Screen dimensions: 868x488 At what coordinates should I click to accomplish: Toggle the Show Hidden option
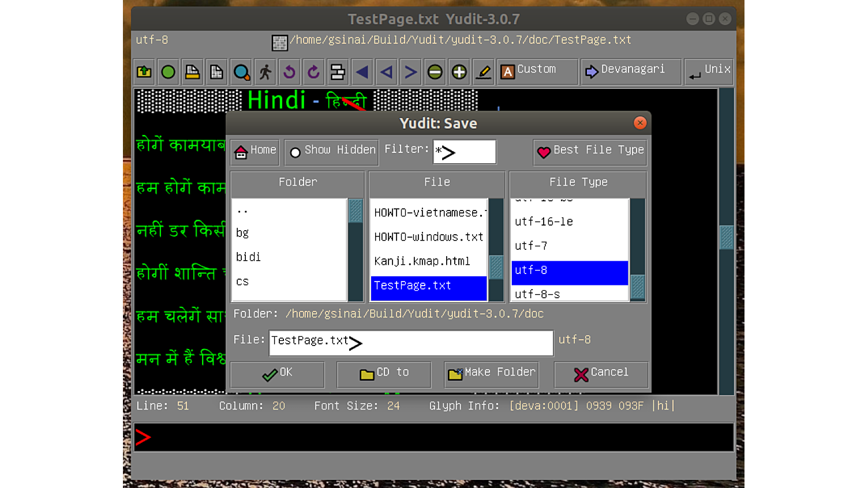pos(332,152)
